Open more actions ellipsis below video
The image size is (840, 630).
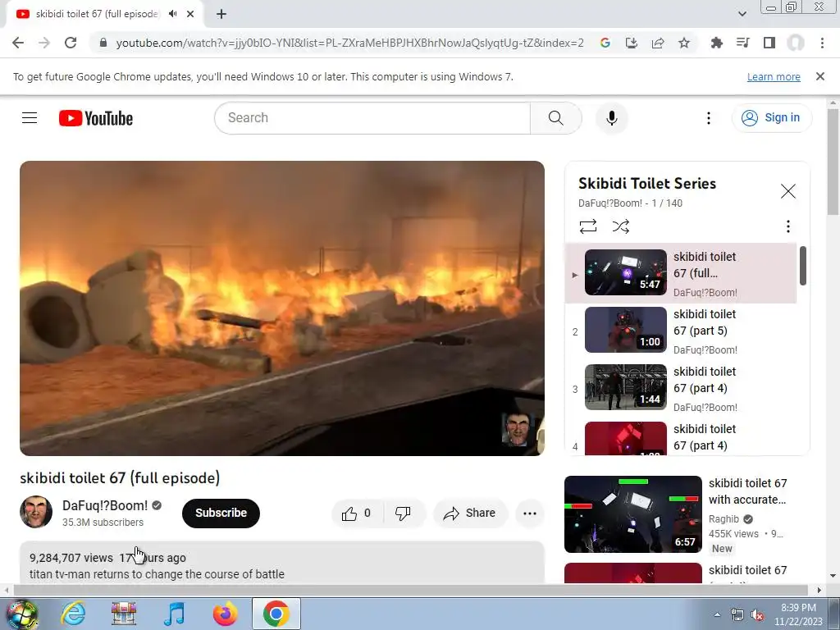pyautogui.click(x=529, y=514)
